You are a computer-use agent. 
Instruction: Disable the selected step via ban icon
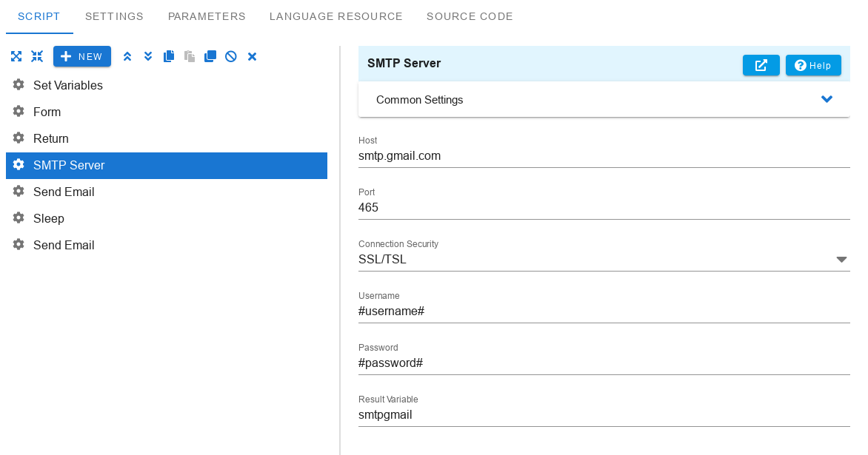tap(231, 56)
